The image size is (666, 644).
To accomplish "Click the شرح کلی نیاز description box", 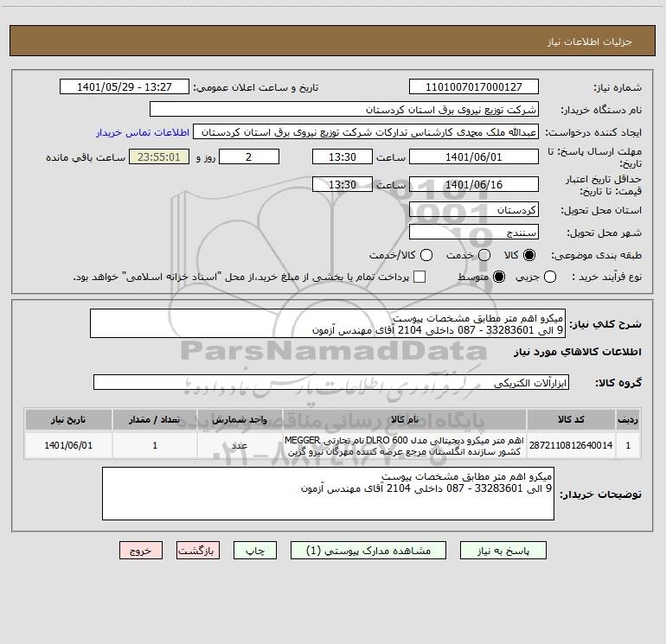I will pos(328,323).
